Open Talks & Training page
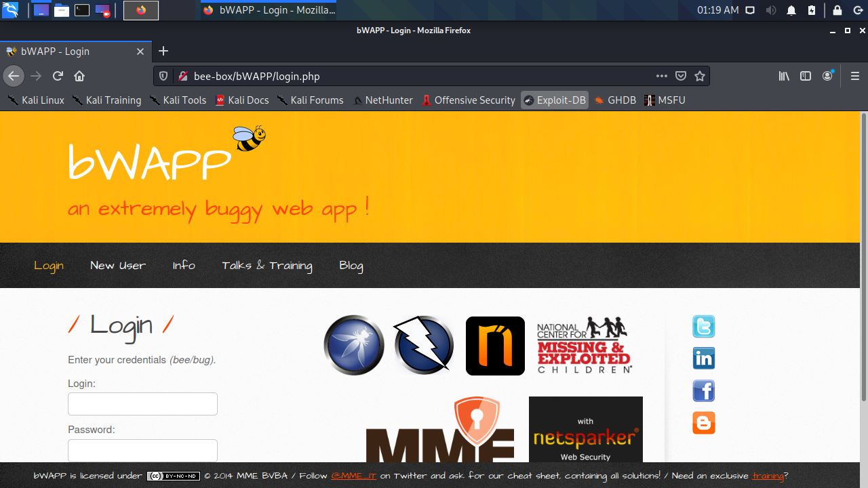 [x=267, y=266]
